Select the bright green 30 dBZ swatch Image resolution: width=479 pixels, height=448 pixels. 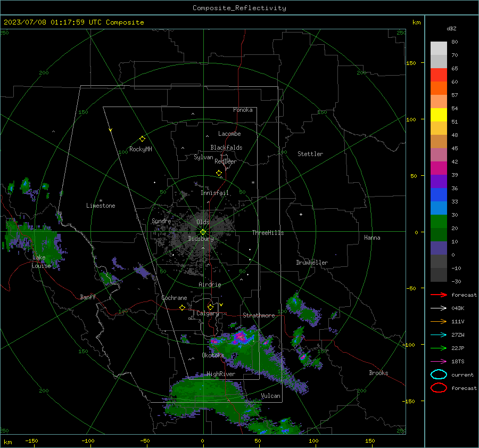(439, 221)
